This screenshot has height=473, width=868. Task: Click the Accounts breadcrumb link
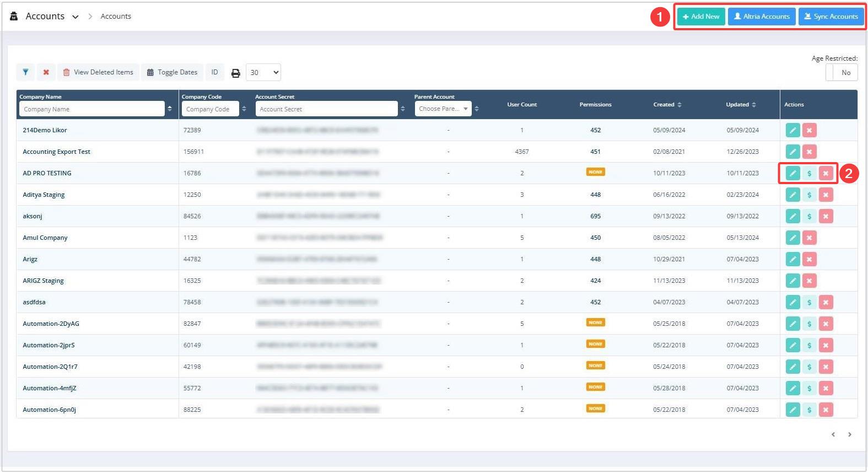(116, 17)
